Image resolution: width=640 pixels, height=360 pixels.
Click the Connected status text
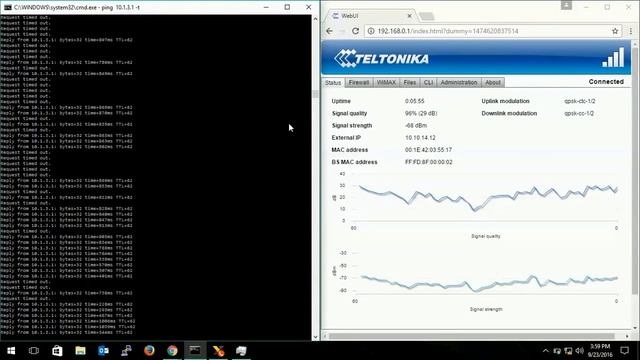tap(606, 82)
